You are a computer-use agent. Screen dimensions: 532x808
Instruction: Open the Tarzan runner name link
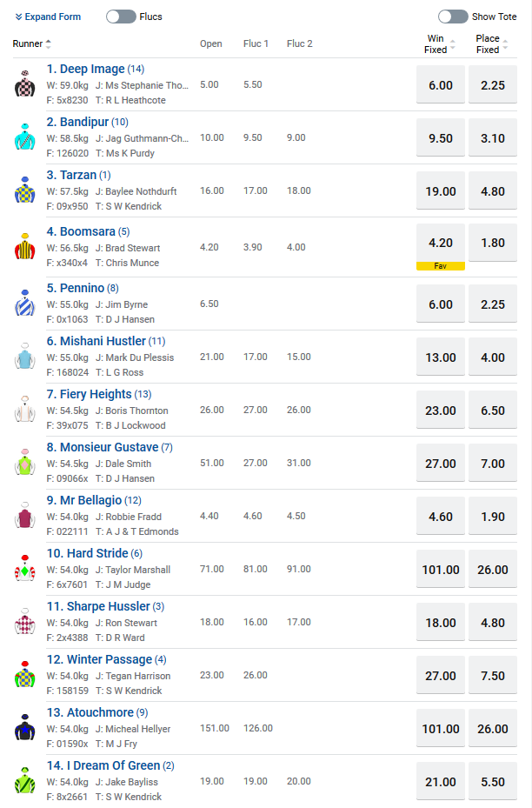[x=71, y=175]
